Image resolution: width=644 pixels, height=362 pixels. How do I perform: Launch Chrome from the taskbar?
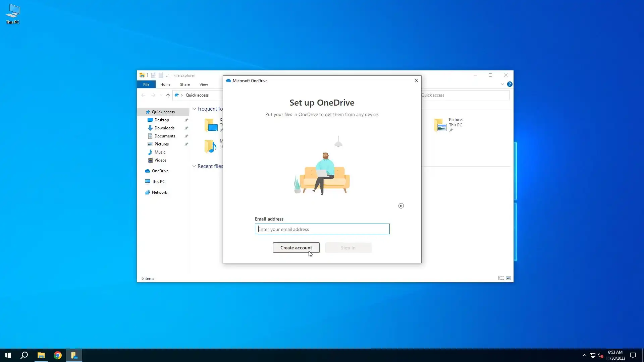coord(58,355)
